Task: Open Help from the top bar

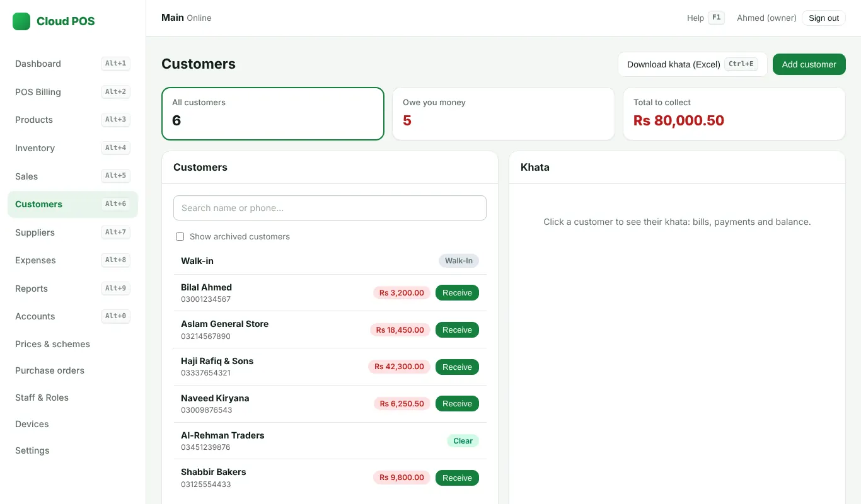Action: pyautogui.click(x=705, y=18)
